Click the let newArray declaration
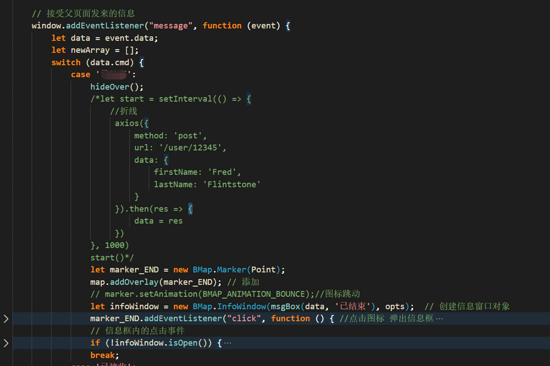550x366 pixels. (x=95, y=50)
